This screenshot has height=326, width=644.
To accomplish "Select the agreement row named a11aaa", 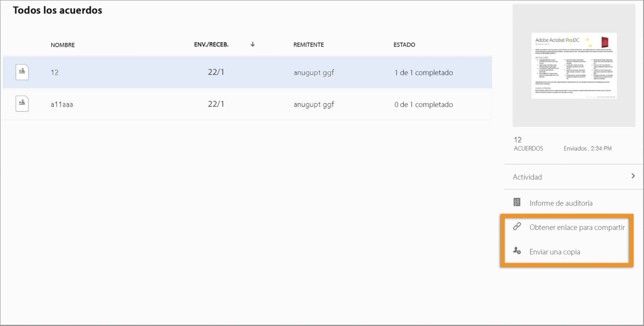I will pos(62,104).
